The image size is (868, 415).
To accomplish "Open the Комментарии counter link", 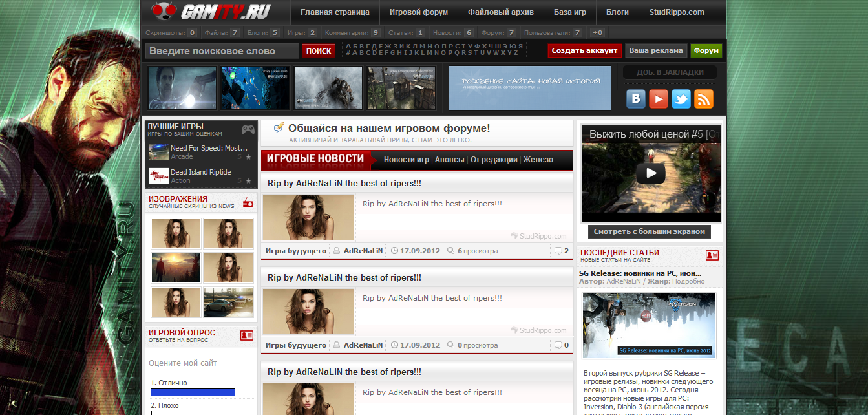I will pyautogui.click(x=352, y=32).
